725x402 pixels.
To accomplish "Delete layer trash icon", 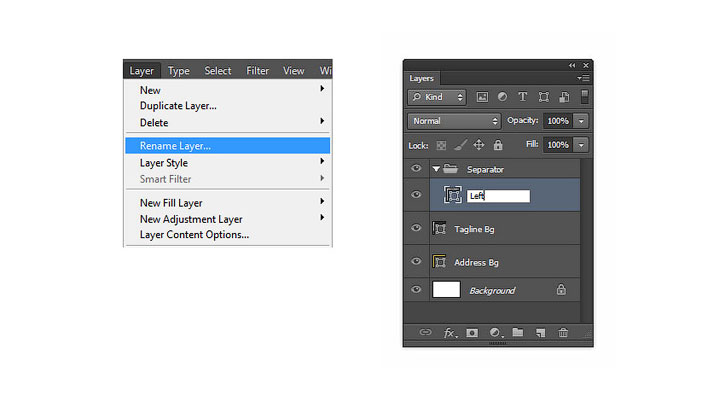I will (x=563, y=332).
